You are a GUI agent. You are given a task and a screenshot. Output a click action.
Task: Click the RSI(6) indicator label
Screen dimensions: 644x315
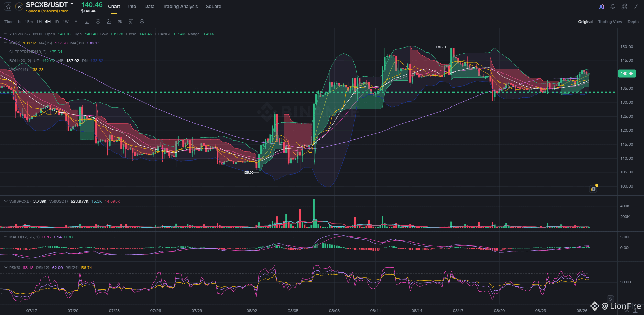click(x=15, y=268)
